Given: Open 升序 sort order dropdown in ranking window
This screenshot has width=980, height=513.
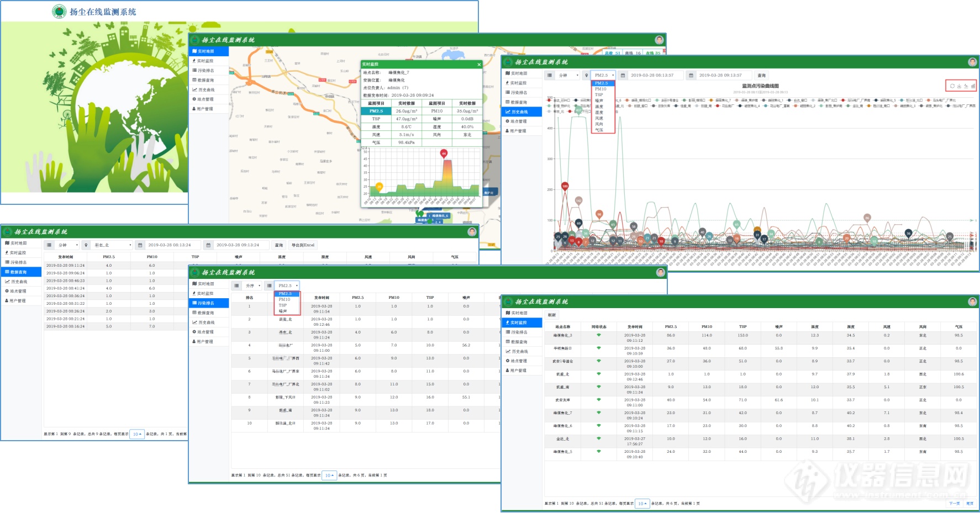Looking at the screenshot, I should [252, 286].
